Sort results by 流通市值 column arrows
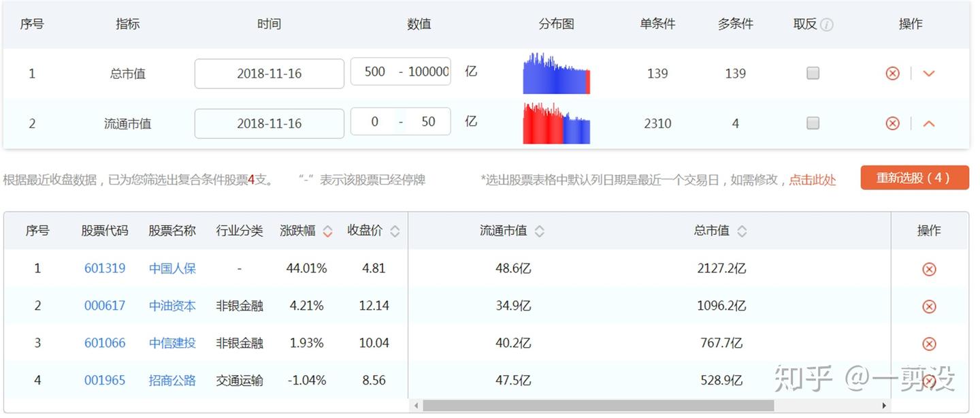Viewport: 980px width, 418px height. pyautogui.click(x=539, y=231)
